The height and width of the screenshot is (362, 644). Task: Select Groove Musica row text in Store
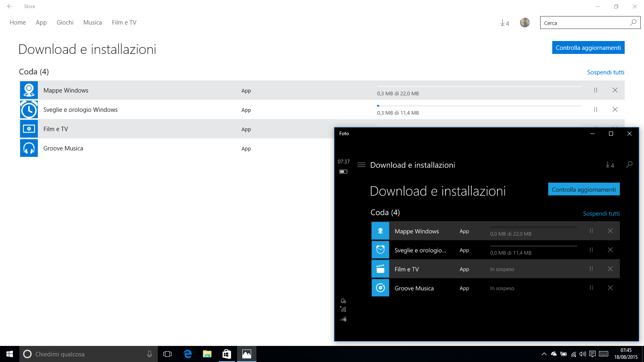[x=63, y=148]
